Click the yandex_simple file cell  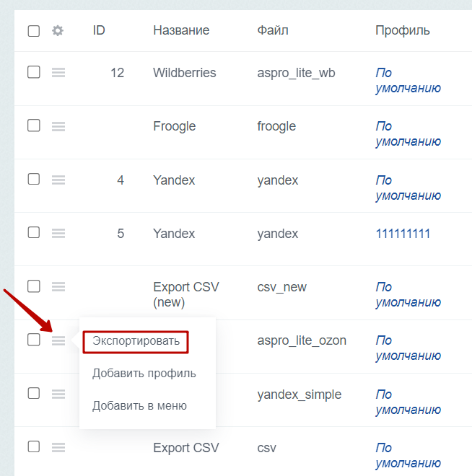point(300,395)
